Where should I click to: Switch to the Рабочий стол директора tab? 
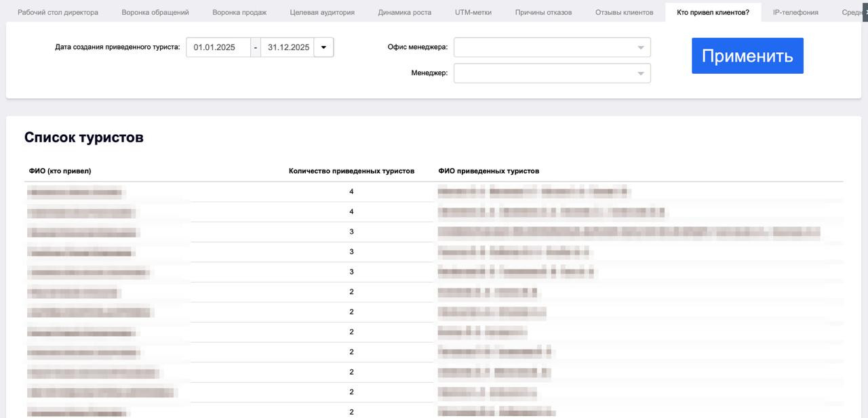click(58, 12)
